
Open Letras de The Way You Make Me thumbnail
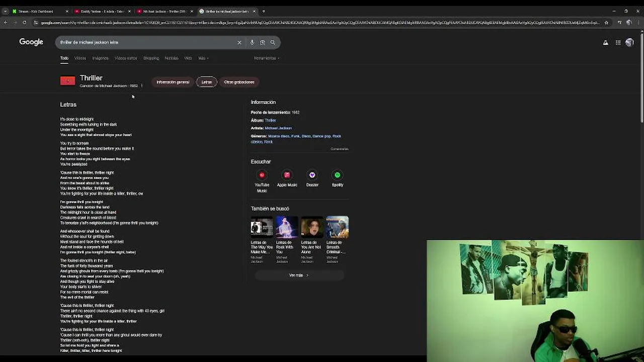click(x=262, y=227)
